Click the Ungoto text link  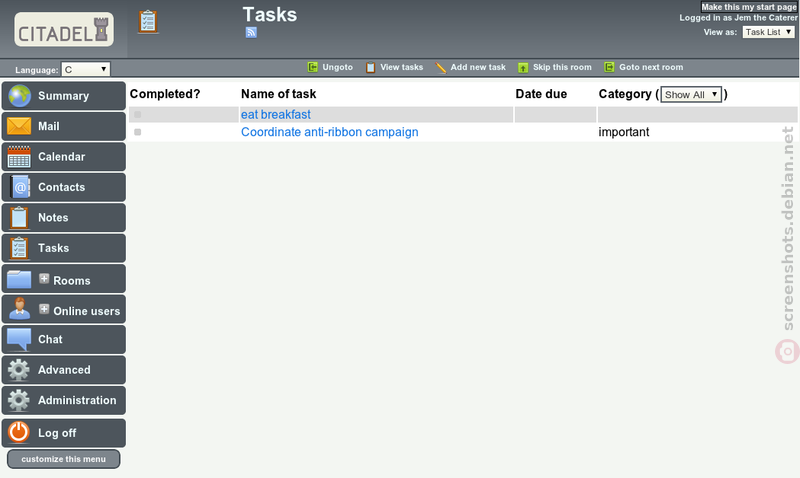337,67
